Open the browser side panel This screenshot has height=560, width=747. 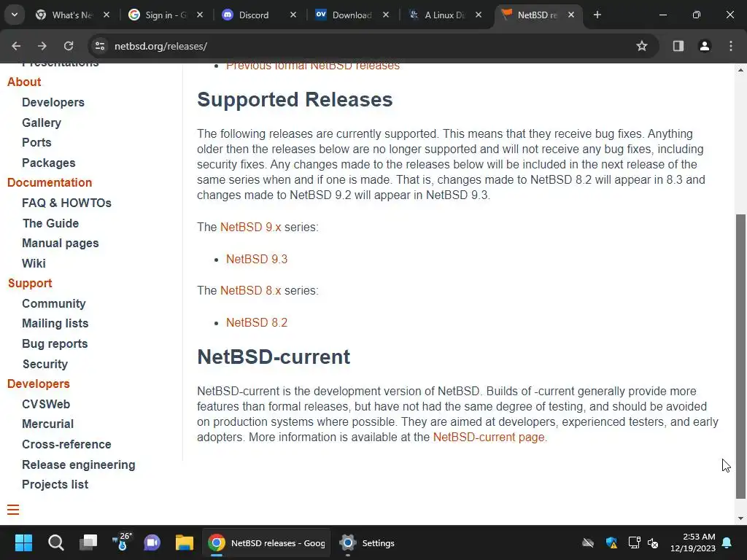[x=678, y=46]
